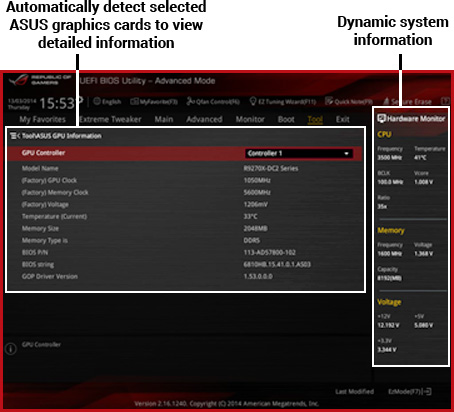Click the 8192(MB) capacity value
This screenshot has height=412, width=454.
[x=389, y=278]
